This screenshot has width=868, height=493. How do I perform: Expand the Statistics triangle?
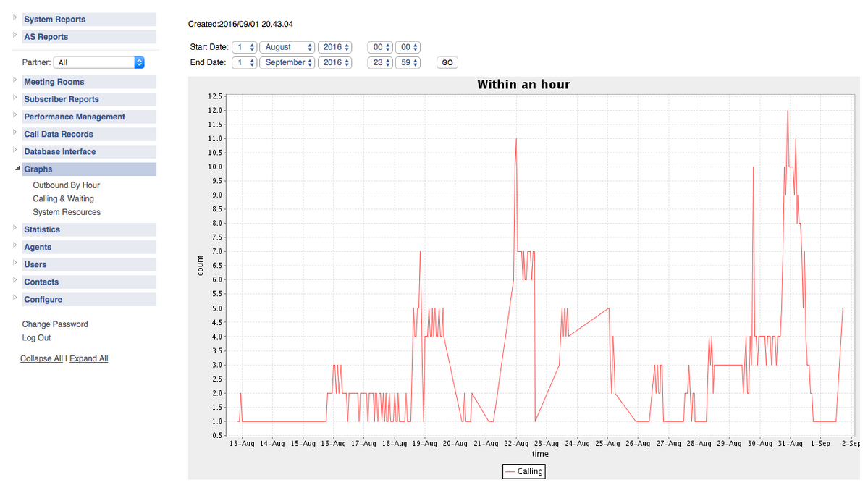[15, 227]
